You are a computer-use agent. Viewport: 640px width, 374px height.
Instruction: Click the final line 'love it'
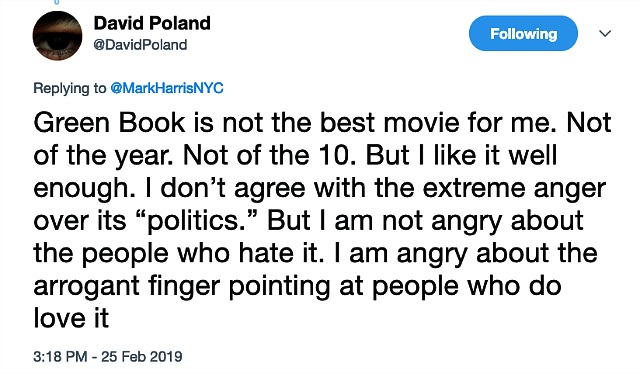coord(71,318)
